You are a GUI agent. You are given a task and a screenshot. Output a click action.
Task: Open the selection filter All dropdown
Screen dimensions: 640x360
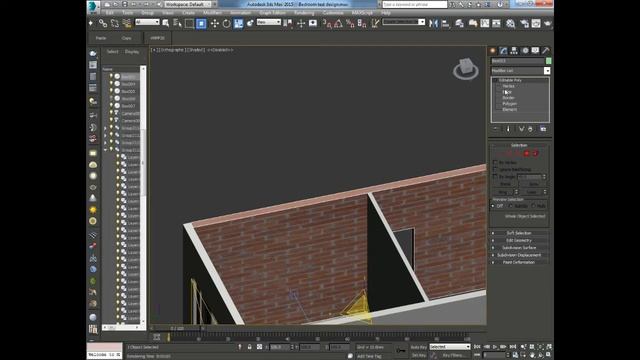click(x=147, y=22)
